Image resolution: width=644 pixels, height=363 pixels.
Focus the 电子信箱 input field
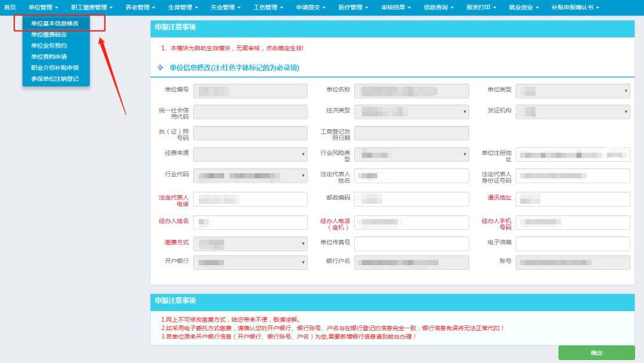[x=572, y=244]
